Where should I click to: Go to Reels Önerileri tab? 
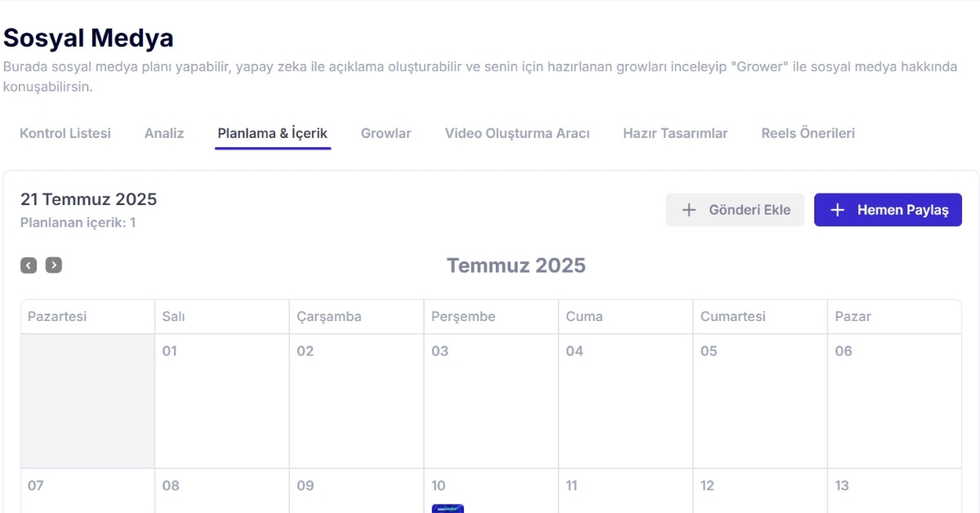point(808,133)
